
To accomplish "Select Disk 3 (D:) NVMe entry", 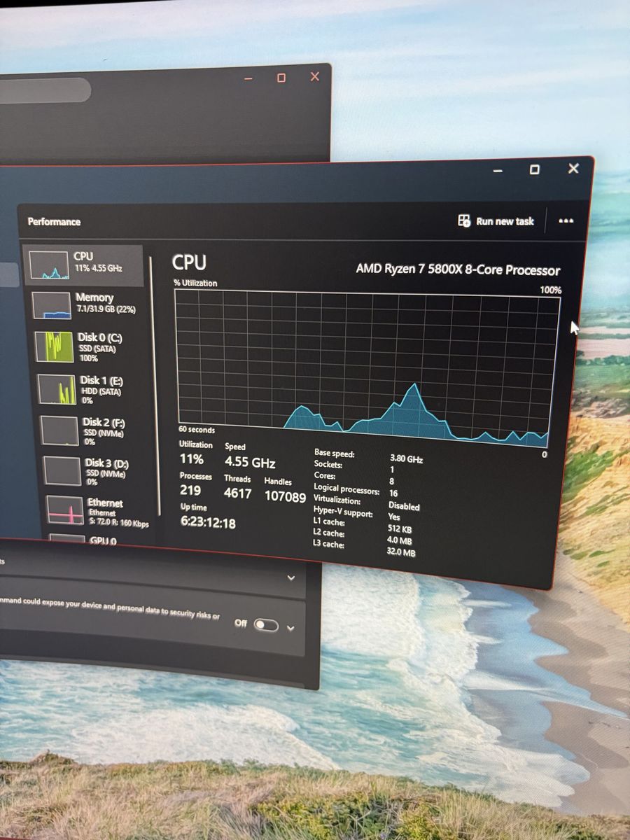I will (92, 471).
